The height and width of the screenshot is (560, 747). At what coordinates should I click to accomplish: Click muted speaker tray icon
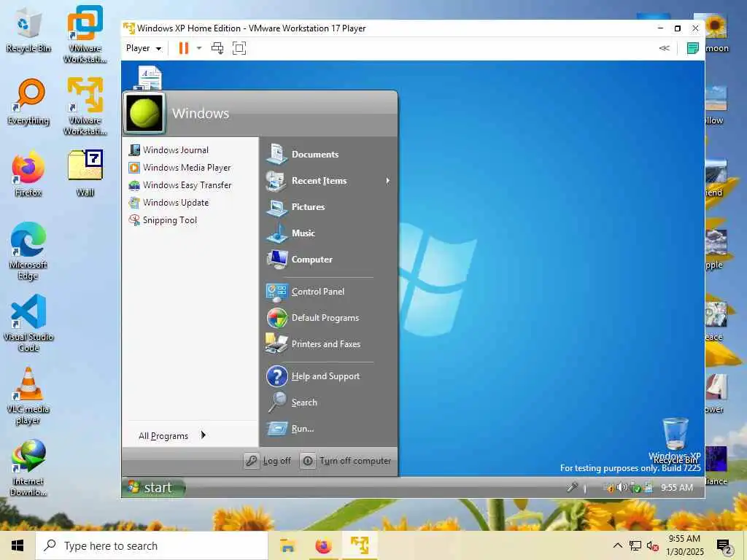tap(653, 545)
